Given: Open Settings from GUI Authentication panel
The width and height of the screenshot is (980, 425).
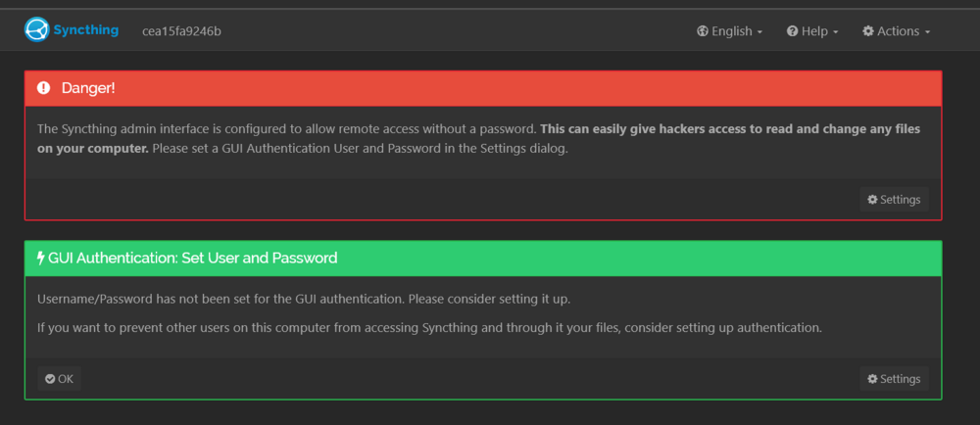Looking at the screenshot, I should 894,379.
